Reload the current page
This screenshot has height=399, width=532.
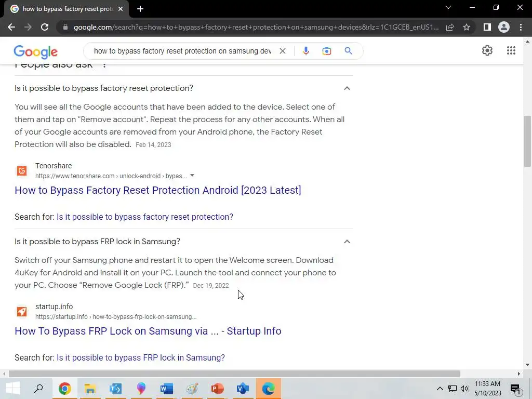[45, 27]
